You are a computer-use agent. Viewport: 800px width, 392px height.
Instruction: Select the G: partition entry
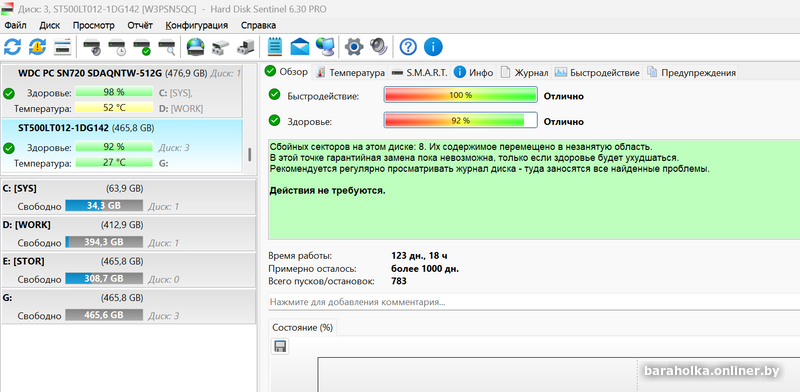tap(128, 307)
